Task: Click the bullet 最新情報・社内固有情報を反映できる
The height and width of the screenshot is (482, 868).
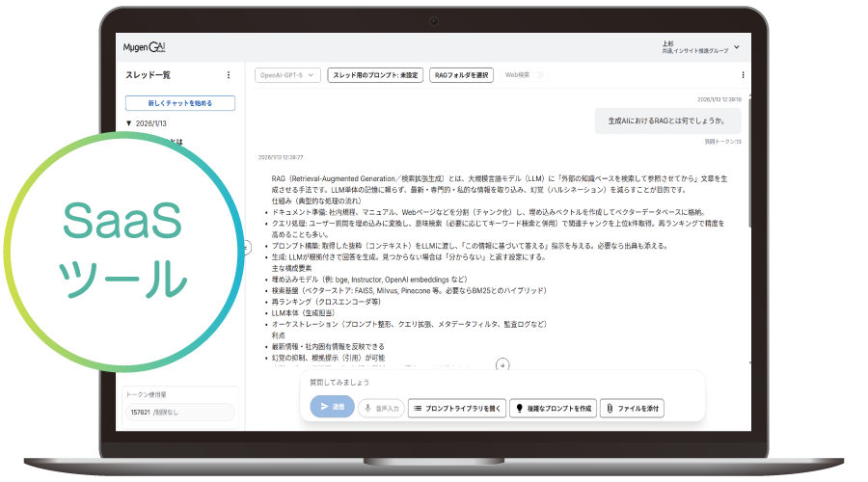Action: click(x=328, y=347)
